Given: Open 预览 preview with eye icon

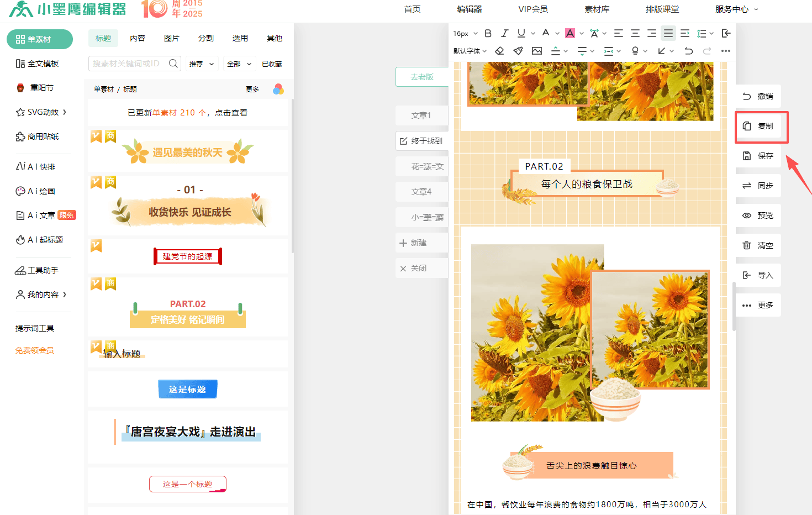Looking at the screenshot, I should click(x=758, y=216).
